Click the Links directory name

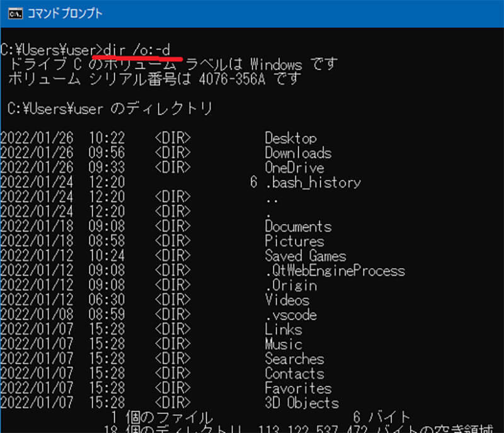pos(283,330)
